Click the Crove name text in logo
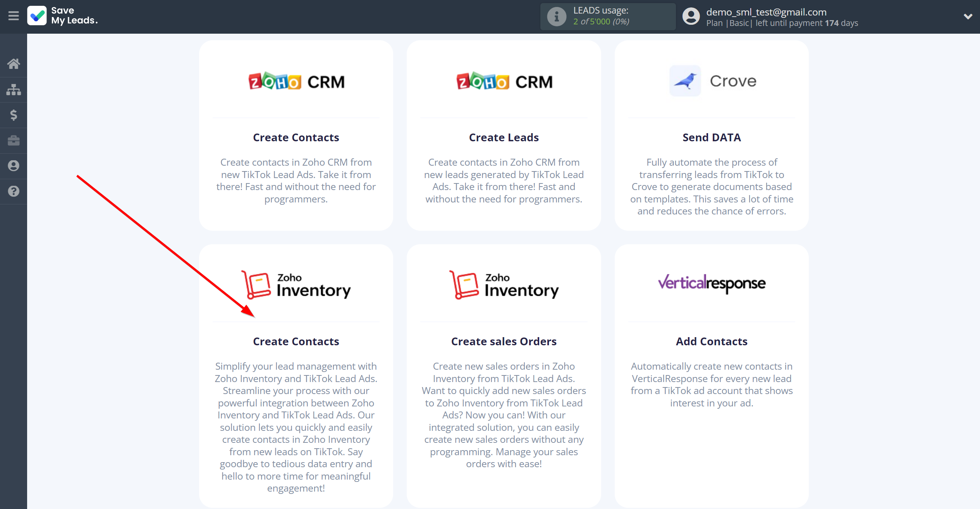 point(733,81)
